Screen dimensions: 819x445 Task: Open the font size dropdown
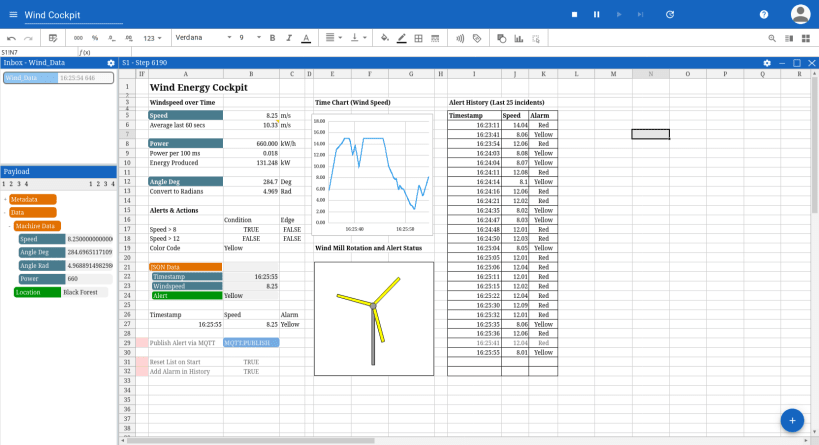(247, 38)
